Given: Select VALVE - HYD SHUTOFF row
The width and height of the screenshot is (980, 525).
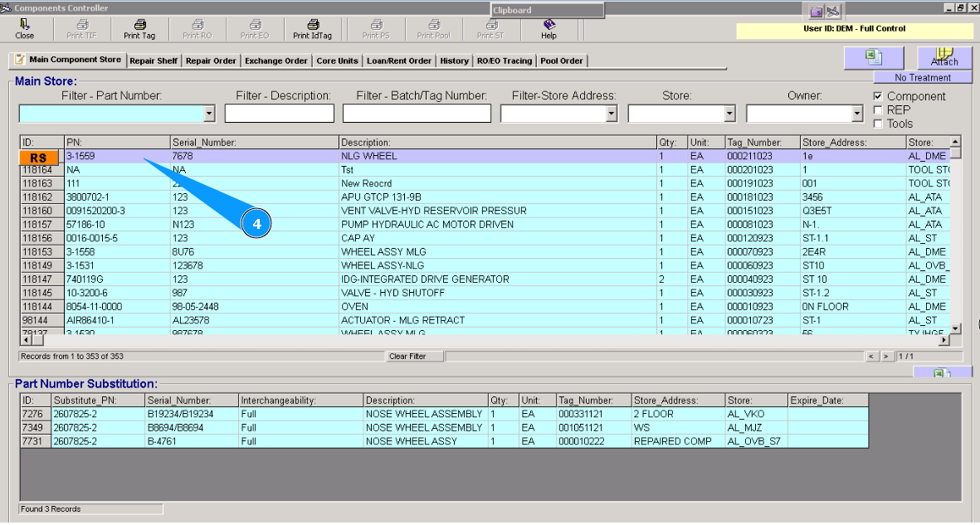Looking at the screenshot, I should click(485, 293).
